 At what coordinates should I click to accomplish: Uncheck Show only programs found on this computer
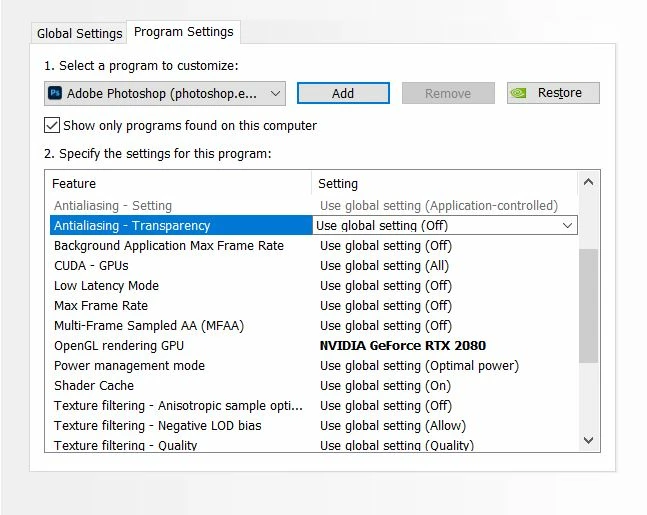click(52, 125)
